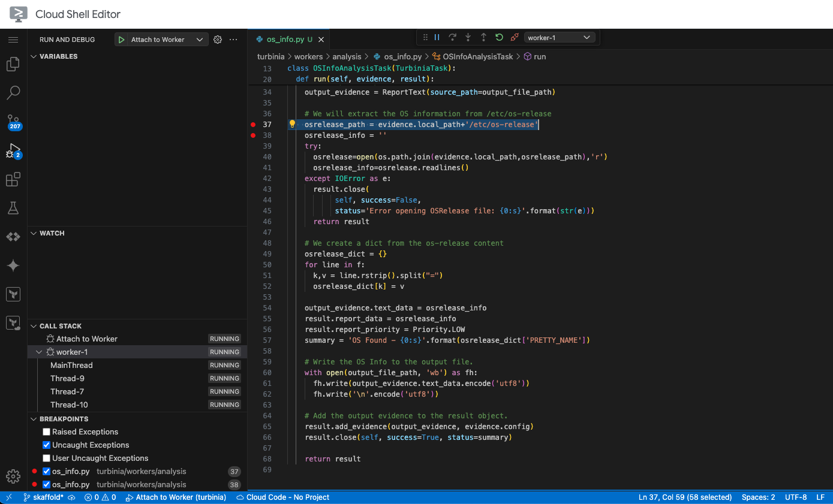Open Run and Debug more actions ellipsis
833x504 pixels.
tap(233, 40)
